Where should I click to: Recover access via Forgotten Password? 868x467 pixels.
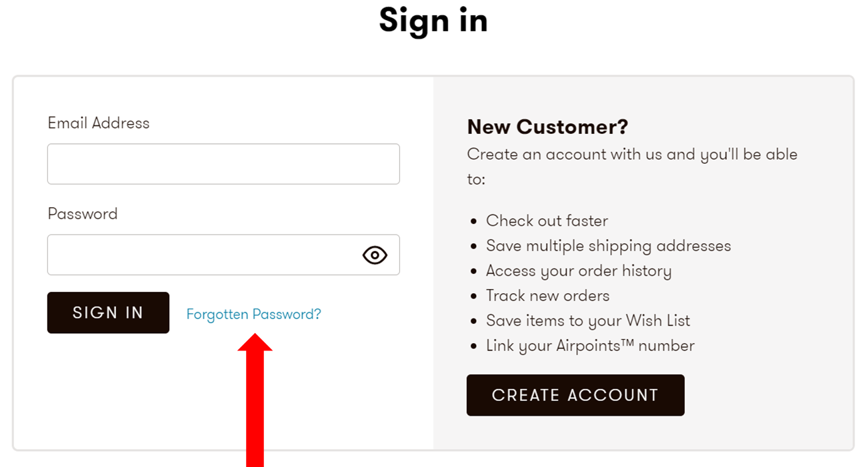pos(253,314)
